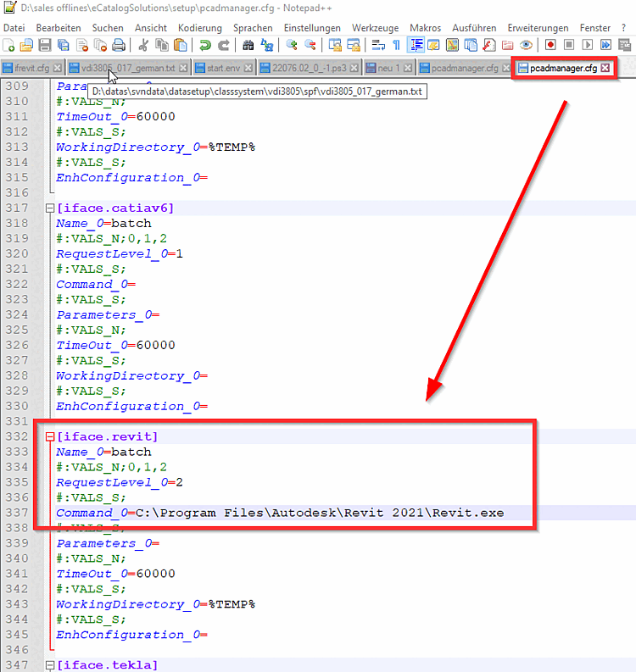The height and width of the screenshot is (672, 636).
Task: Close the active pcadmanager.cfg tab
Action: [x=605, y=68]
